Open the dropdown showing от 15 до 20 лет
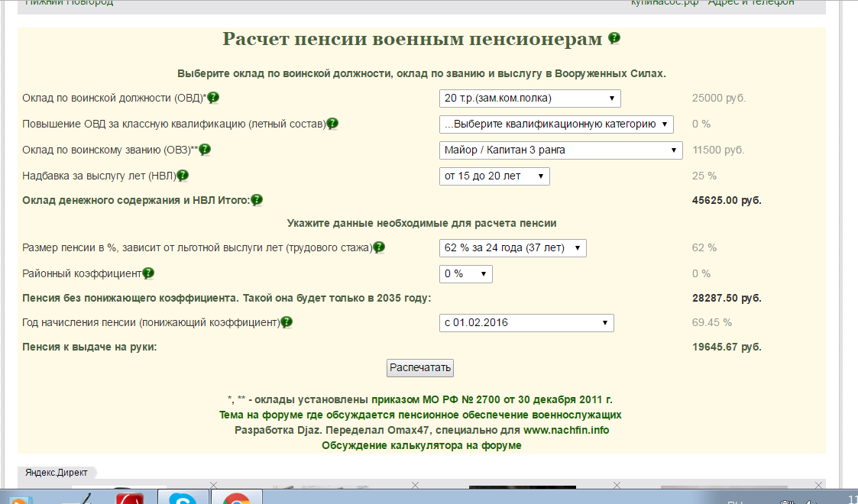 coord(494,176)
